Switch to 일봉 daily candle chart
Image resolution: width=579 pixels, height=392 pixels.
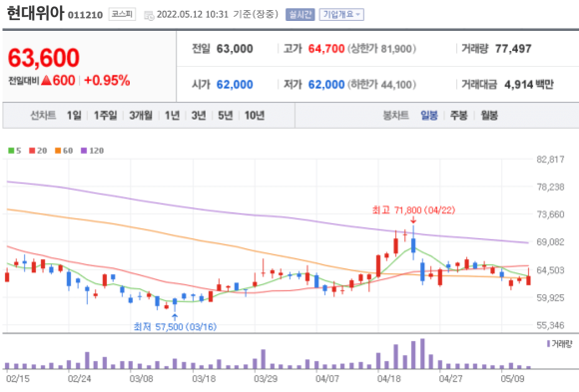pyautogui.click(x=429, y=116)
